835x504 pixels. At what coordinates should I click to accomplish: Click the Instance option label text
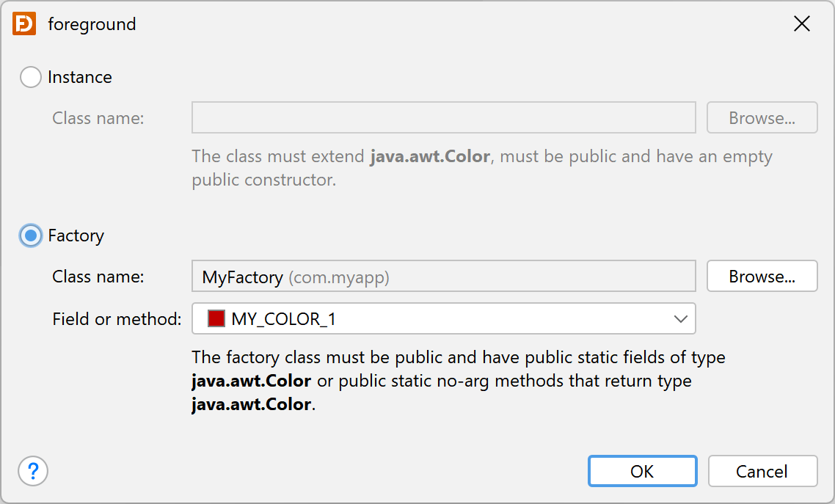(x=80, y=77)
